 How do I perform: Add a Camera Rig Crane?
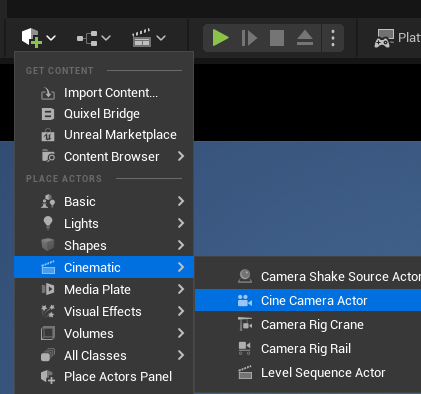pyautogui.click(x=308, y=324)
